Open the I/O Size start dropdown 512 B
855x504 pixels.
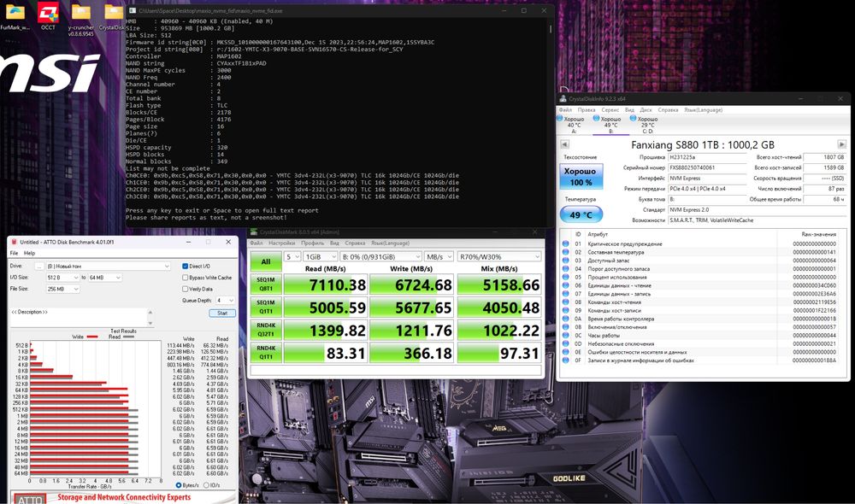tap(62, 278)
